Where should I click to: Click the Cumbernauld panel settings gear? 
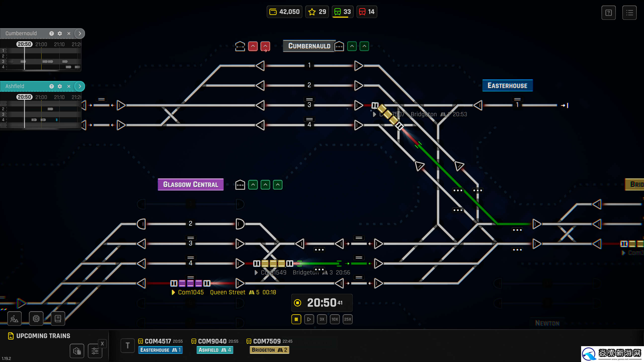[60, 33]
